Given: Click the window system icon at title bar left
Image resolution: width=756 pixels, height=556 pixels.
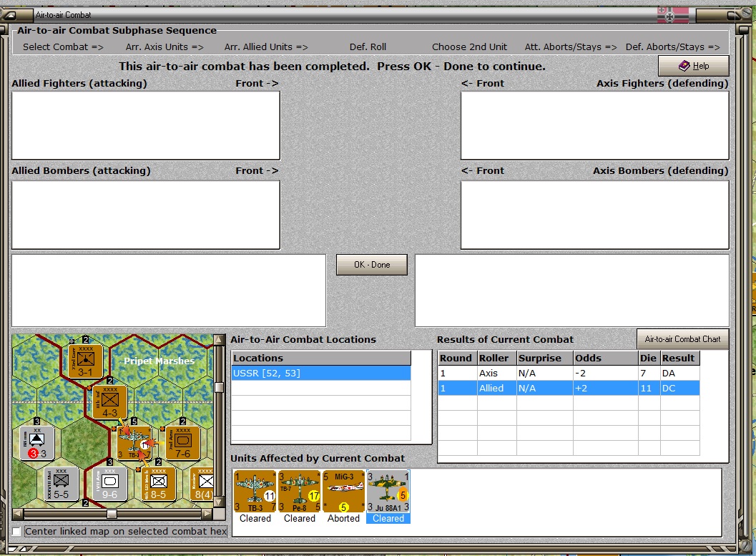Looking at the screenshot, I should tap(10, 15).
